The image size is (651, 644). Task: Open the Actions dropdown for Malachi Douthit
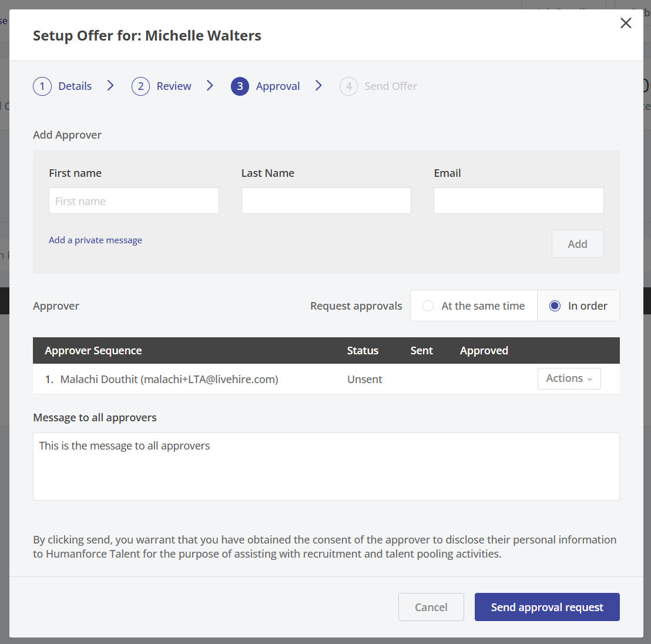pos(569,378)
